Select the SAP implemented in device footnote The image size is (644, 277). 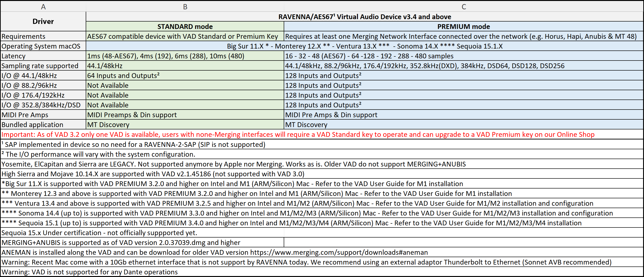click(322, 144)
